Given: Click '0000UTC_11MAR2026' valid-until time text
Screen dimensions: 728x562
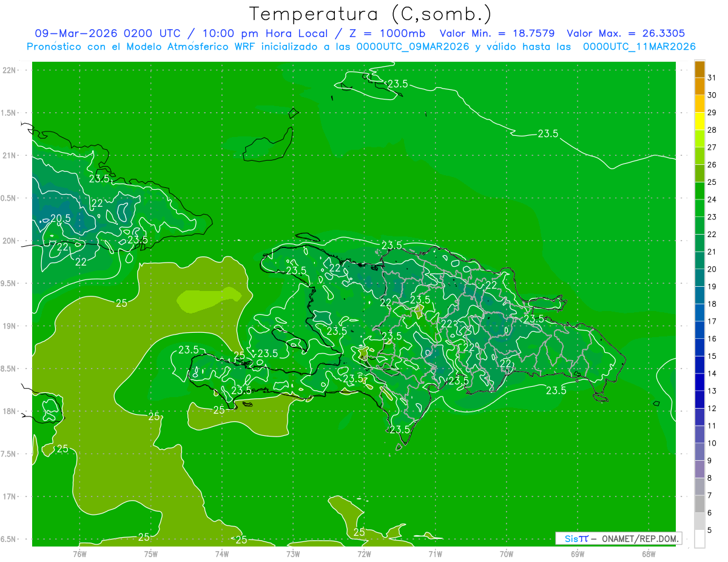Looking at the screenshot, I should tap(639, 47).
